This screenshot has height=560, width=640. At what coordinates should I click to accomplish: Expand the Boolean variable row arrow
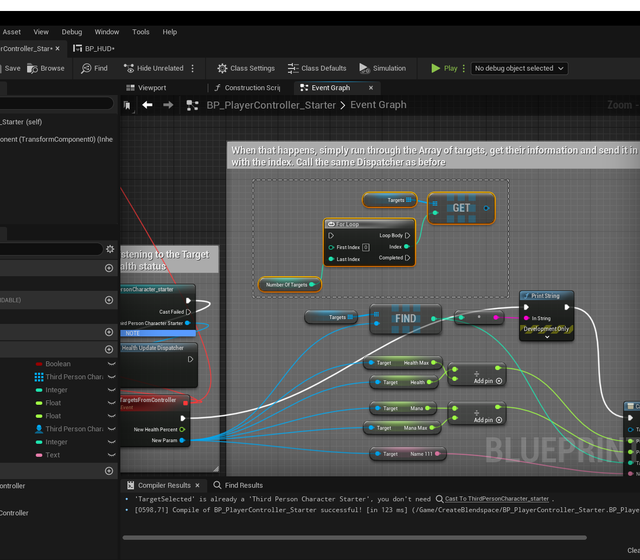pyautogui.click(x=111, y=364)
